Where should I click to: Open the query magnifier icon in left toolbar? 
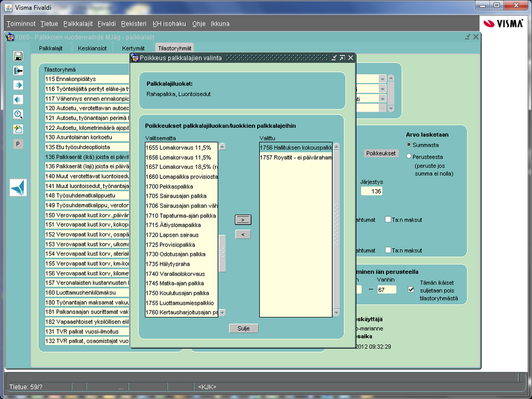pos(18,115)
